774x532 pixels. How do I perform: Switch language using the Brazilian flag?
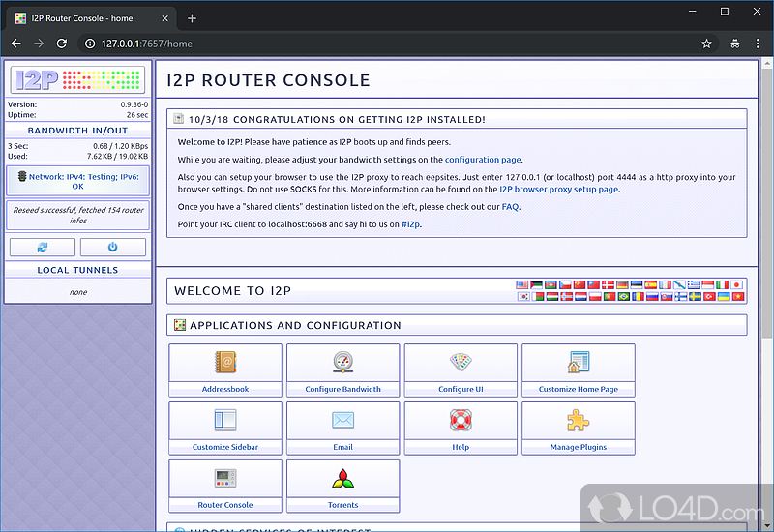tap(624, 297)
